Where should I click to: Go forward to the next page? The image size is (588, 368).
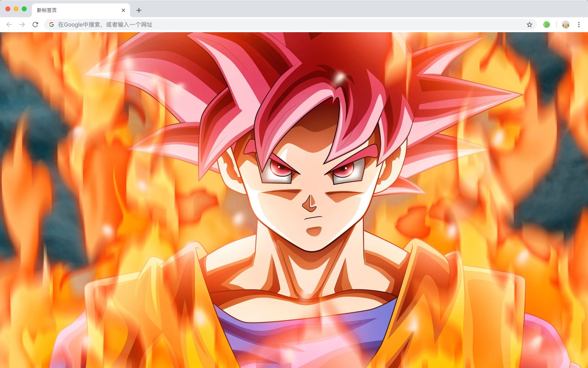pyautogui.click(x=22, y=24)
